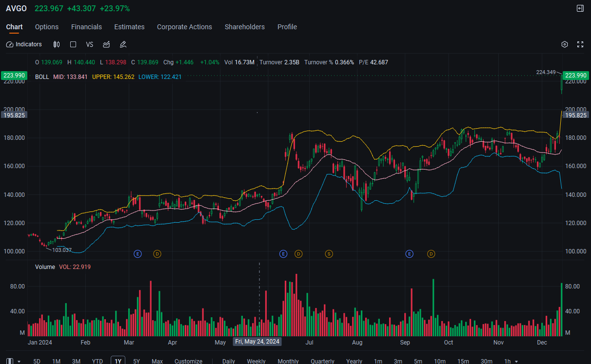Viewport: 591px width, 364px height.
Task: Open the Financials tab
Action: [x=86, y=27]
